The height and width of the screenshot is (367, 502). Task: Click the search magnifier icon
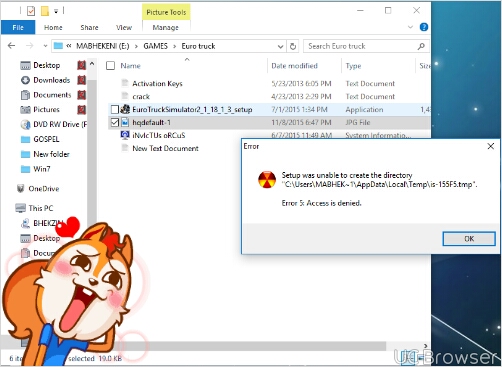[421, 46]
